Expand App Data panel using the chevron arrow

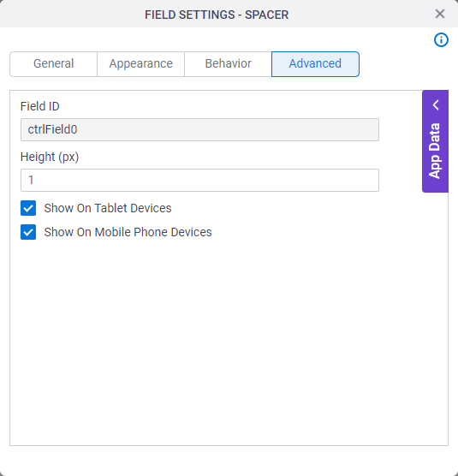[436, 105]
